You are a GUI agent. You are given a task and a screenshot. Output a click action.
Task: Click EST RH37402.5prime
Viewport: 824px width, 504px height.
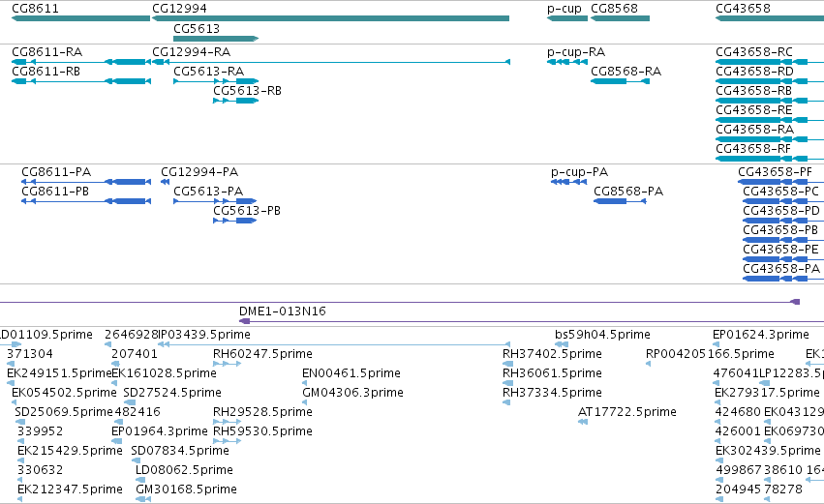pyautogui.click(x=507, y=364)
